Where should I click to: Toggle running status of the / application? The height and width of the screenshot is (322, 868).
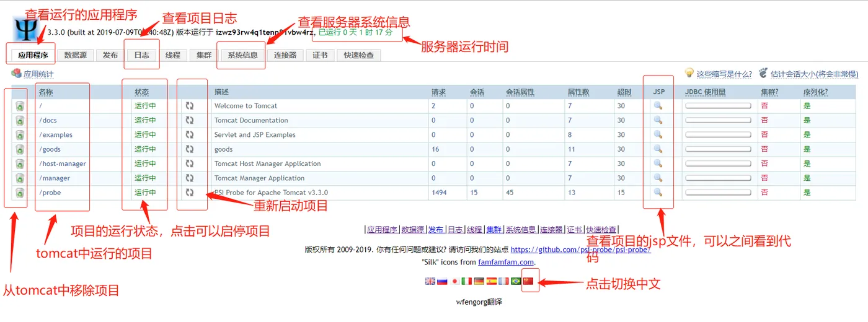(145, 106)
